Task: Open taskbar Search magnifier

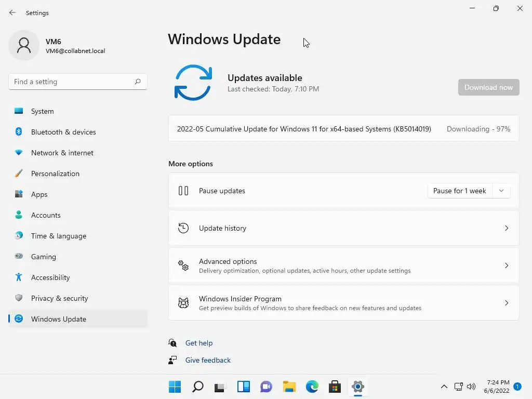Action: coord(198,387)
